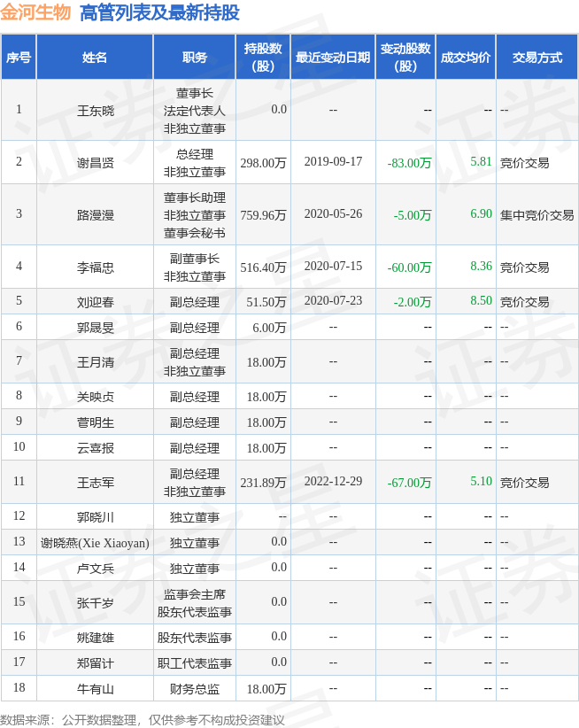Click the 数据来源 footer note

coord(143,720)
